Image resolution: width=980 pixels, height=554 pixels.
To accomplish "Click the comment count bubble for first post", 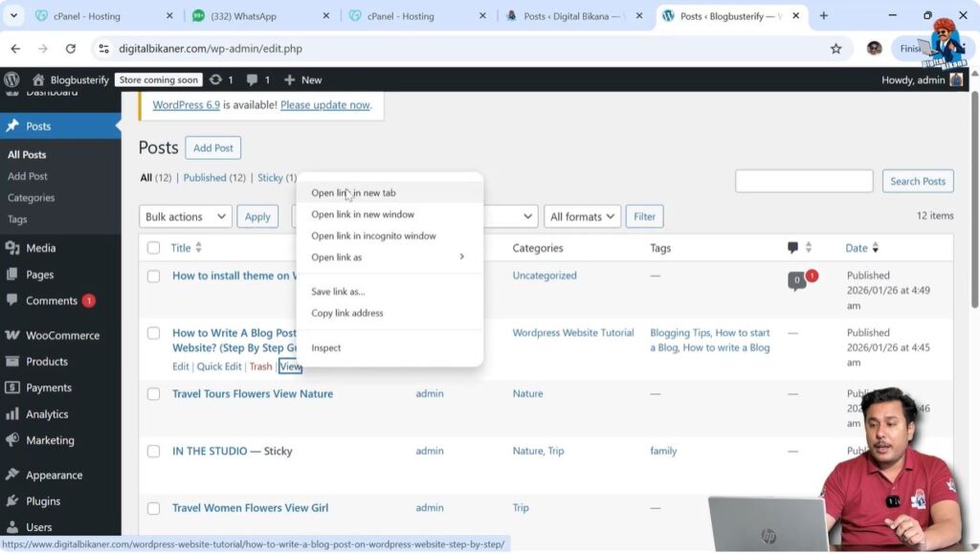I will click(797, 280).
